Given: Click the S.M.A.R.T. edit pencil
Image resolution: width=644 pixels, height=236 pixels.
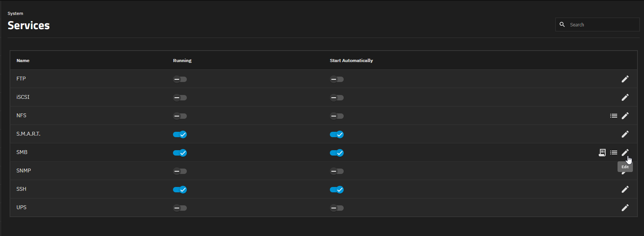Looking at the screenshot, I should [625, 134].
